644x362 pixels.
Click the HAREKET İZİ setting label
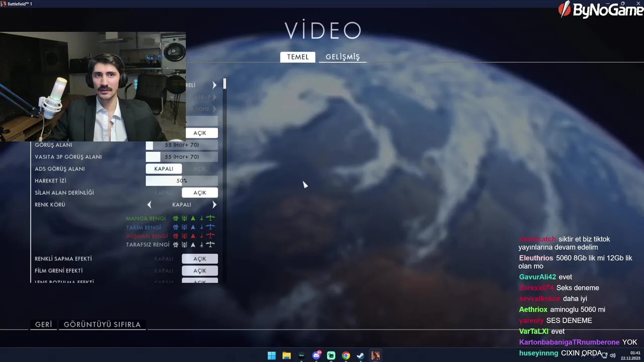[x=50, y=180]
